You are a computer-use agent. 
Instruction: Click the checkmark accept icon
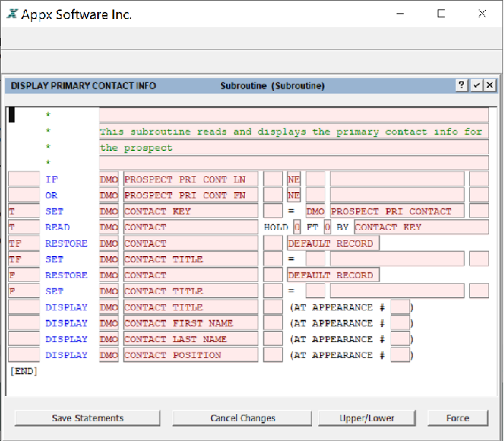[x=476, y=85]
